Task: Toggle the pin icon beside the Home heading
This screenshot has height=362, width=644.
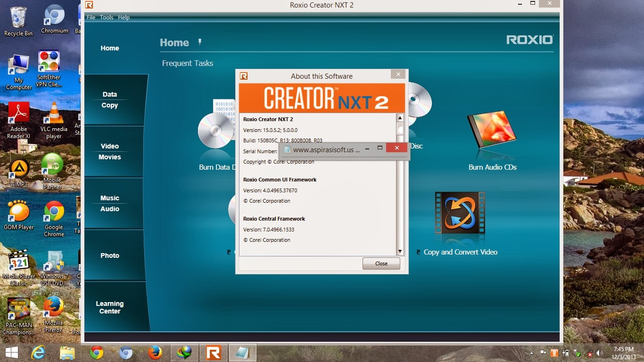Action: pos(200,42)
